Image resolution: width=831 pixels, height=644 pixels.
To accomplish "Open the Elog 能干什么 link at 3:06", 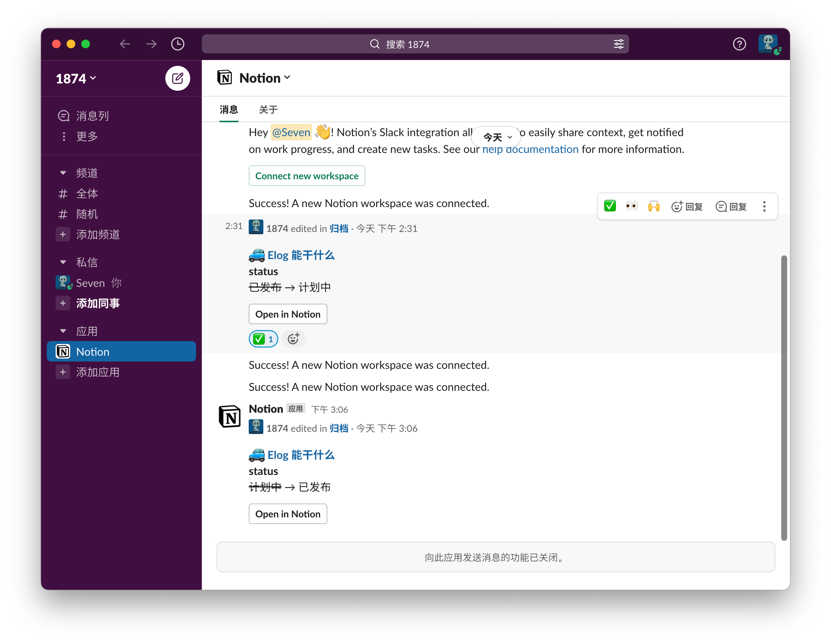I will [301, 455].
